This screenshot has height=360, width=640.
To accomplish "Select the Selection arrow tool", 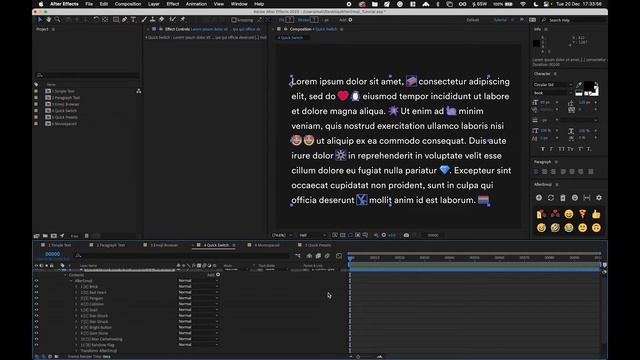I will click(x=40, y=20).
